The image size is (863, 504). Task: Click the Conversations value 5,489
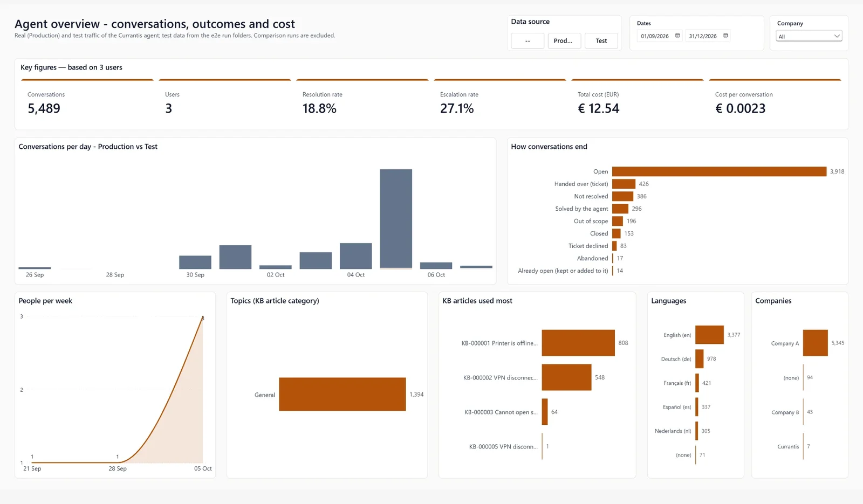point(44,108)
